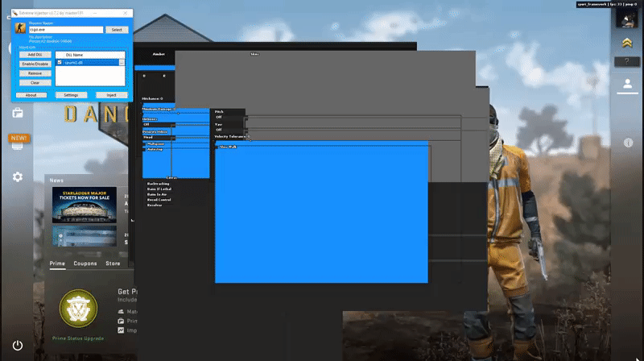Viewport: 644px width, 361px height.
Task: Click the process name input field
Action: pos(66,30)
